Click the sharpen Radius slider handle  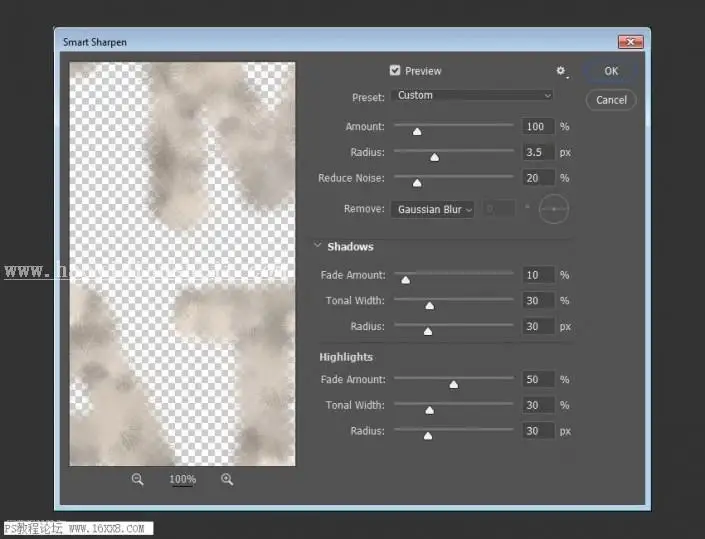[434, 157]
